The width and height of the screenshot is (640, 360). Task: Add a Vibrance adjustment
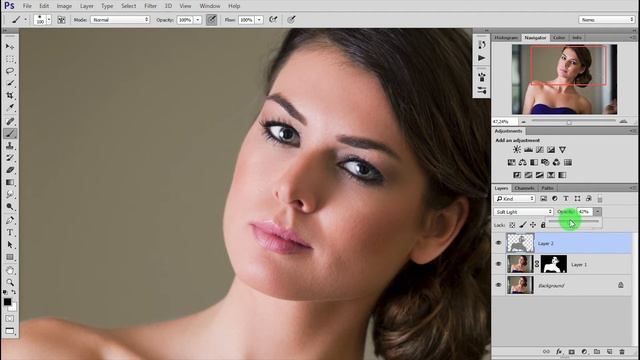562,149
